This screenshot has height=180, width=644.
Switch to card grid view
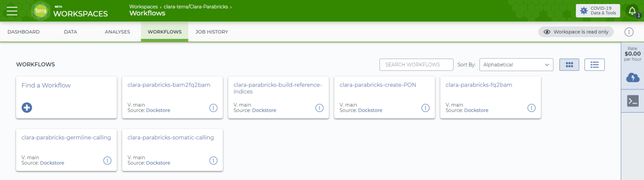click(569, 65)
